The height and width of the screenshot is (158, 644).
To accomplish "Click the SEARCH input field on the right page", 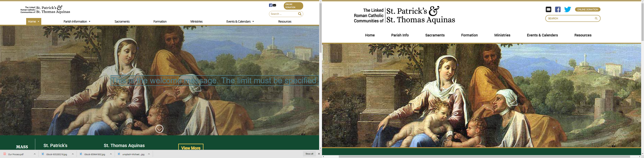I will (x=573, y=18).
